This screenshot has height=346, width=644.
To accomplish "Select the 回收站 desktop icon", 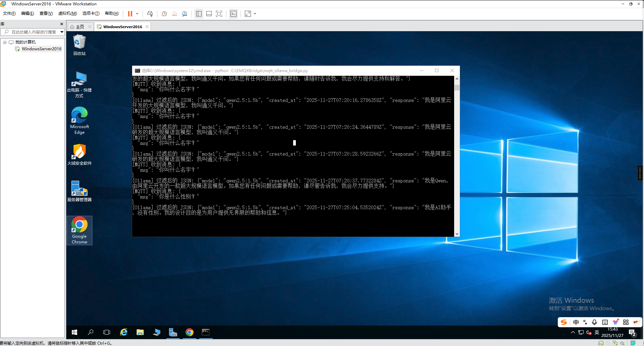I will pyautogui.click(x=79, y=45).
